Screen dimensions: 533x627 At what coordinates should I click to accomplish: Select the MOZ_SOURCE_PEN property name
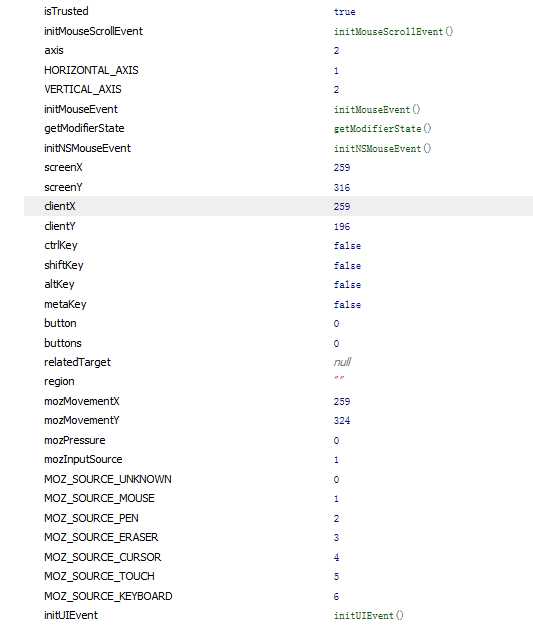tap(91, 518)
